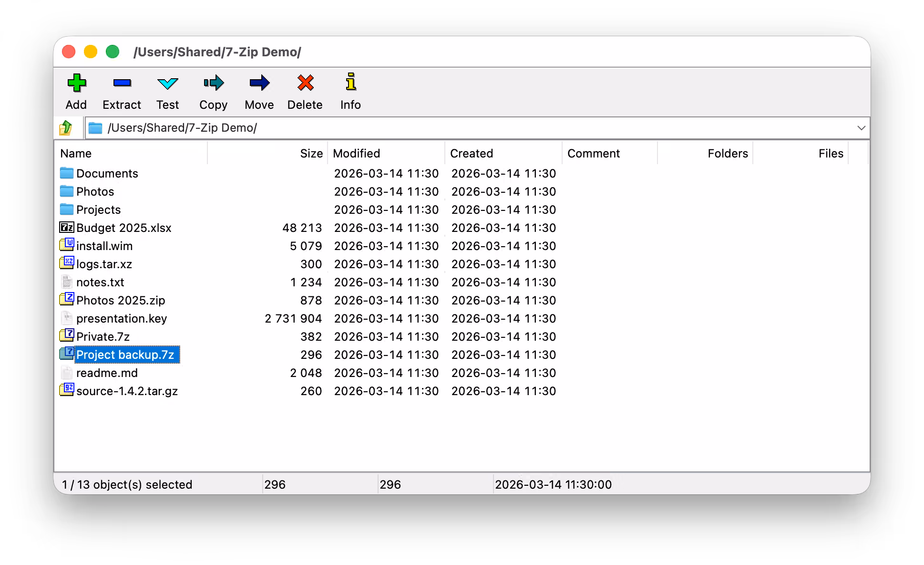Viewport: 924px width, 565px height.
Task: Click the 1 234 size of notes.txt
Action: coord(306,282)
